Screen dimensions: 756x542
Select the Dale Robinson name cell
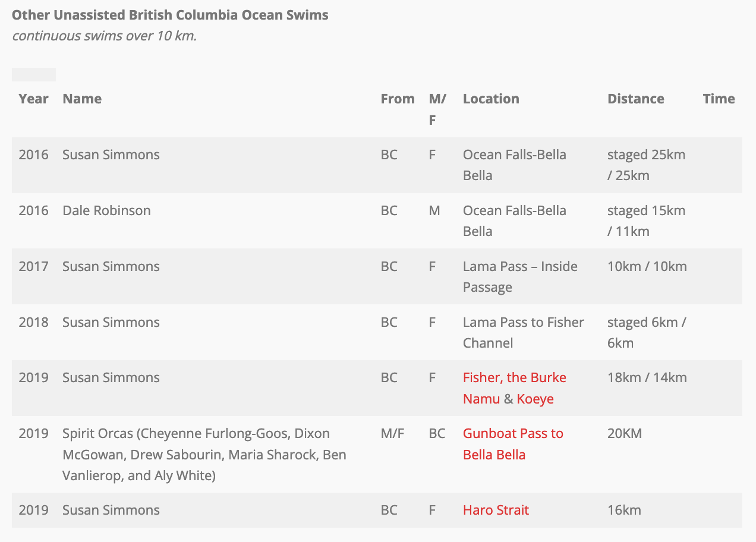[x=106, y=210]
